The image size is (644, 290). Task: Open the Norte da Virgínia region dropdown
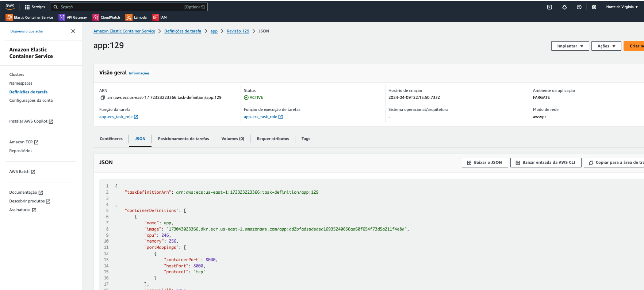coord(622,7)
